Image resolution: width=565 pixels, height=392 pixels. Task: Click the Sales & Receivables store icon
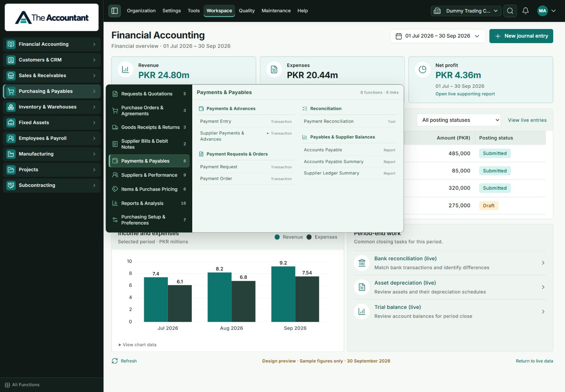coord(11,76)
